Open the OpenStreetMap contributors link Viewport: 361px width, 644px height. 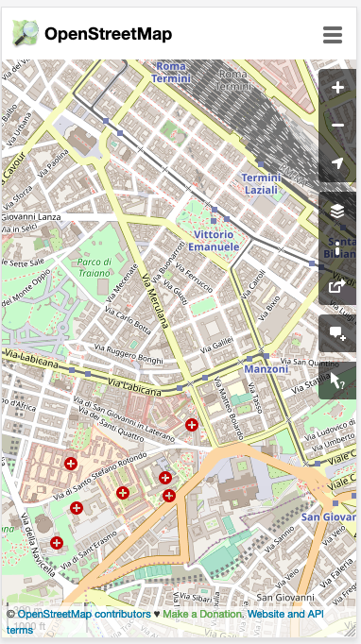[x=84, y=614]
